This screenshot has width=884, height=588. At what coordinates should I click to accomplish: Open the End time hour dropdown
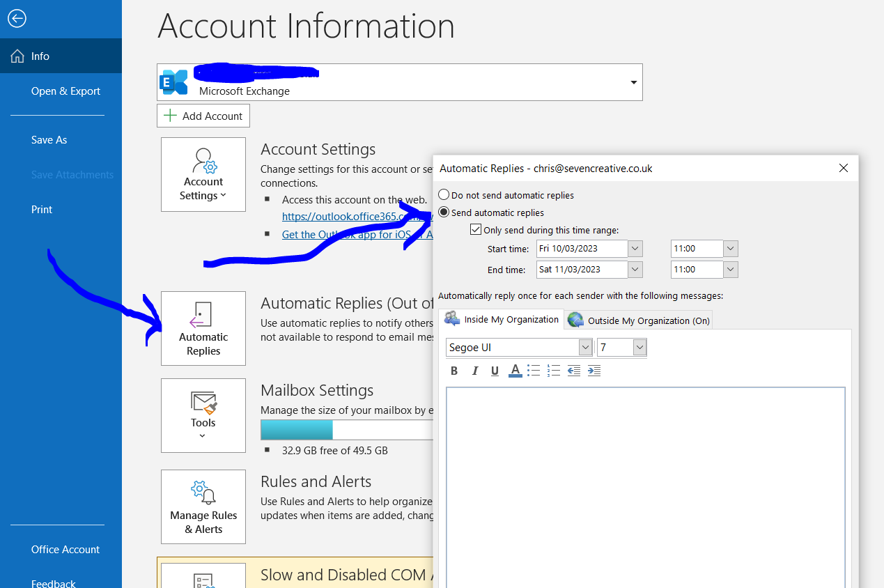pyautogui.click(x=730, y=270)
